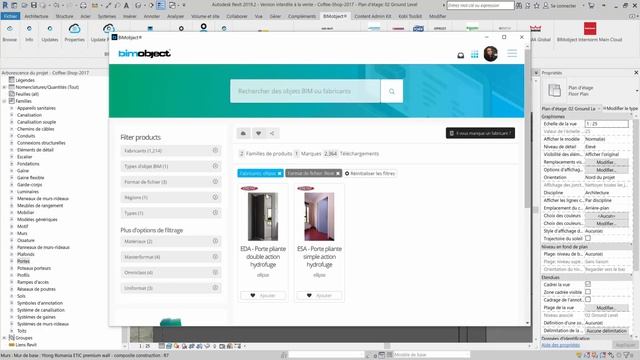The image size is (640, 360).
Task: Switch to the Architecture ribbon tab
Action: coord(36,16)
